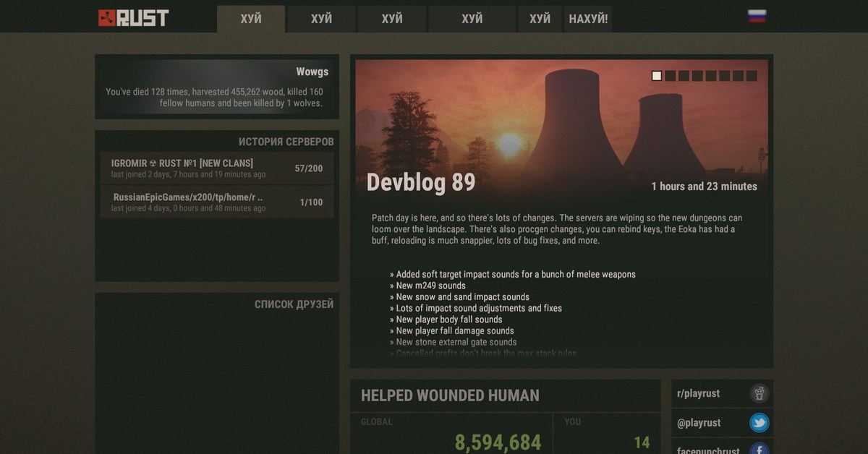Open the @playrust link

point(698,423)
